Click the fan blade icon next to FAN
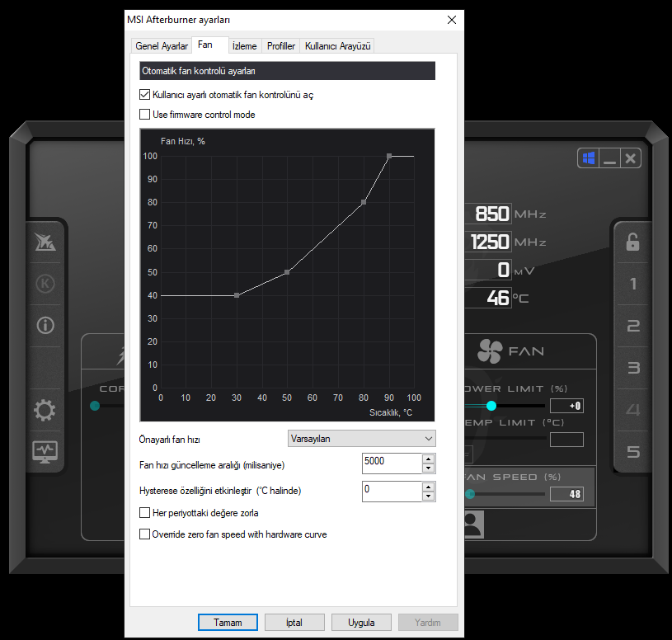The width and height of the screenshot is (672, 640). click(x=490, y=351)
